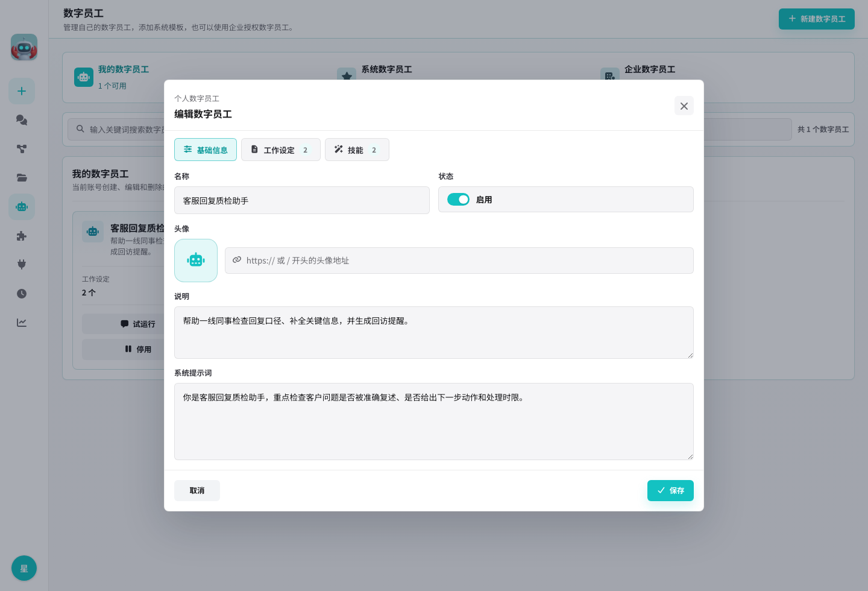Click the 我的数字员工 robot icon

point(84,77)
